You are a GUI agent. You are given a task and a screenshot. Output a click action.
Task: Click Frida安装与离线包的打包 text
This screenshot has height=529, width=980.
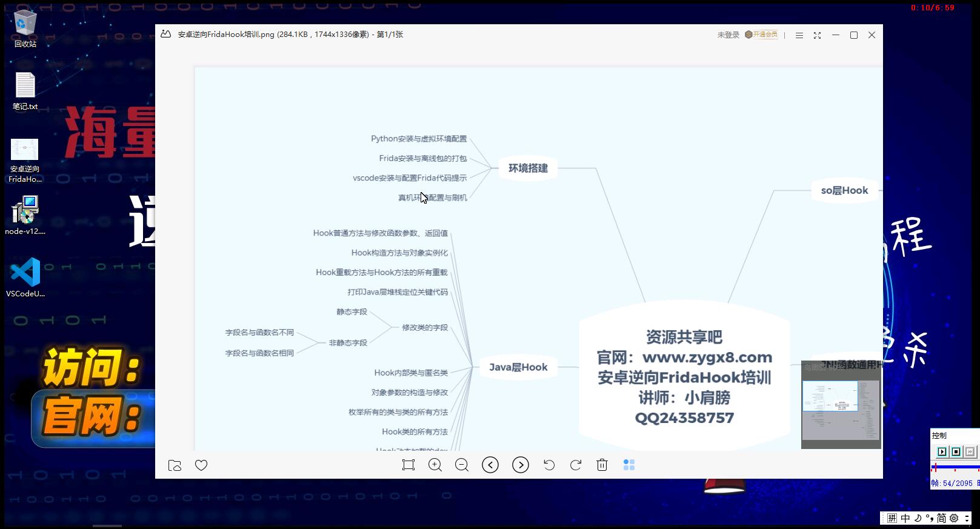point(423,158)
